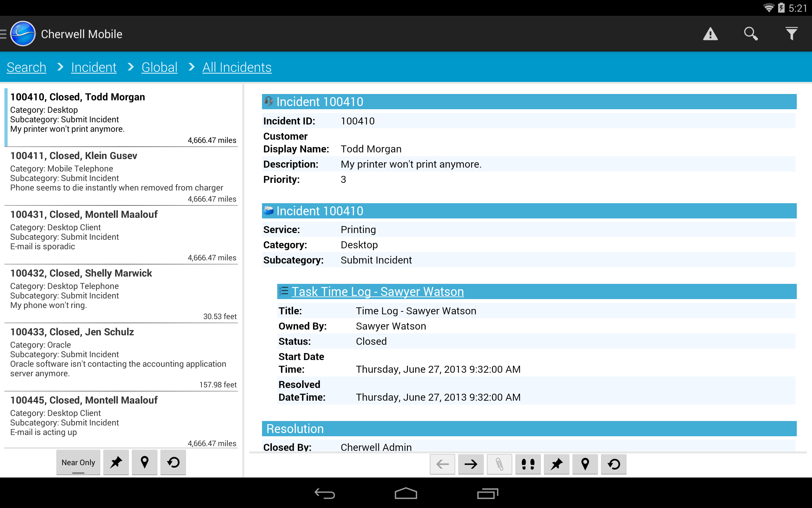
Task: Click the footsteps icon in detail toolbar
Action: point(528,464)
